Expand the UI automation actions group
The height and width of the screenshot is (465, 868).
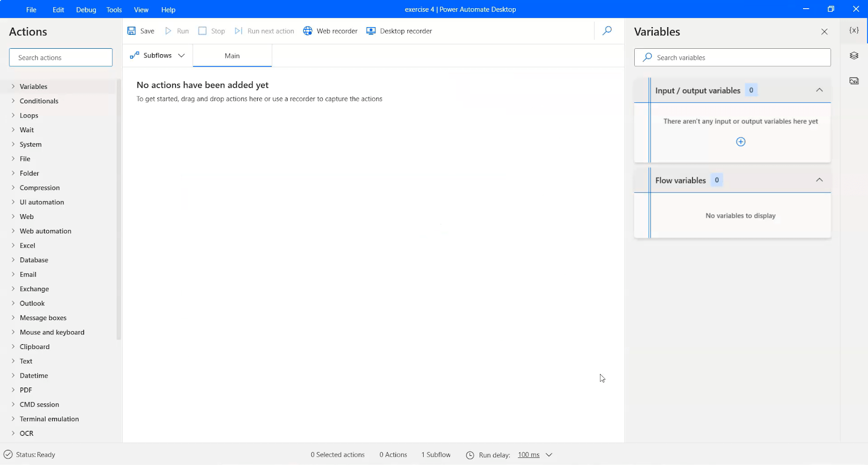13,202
